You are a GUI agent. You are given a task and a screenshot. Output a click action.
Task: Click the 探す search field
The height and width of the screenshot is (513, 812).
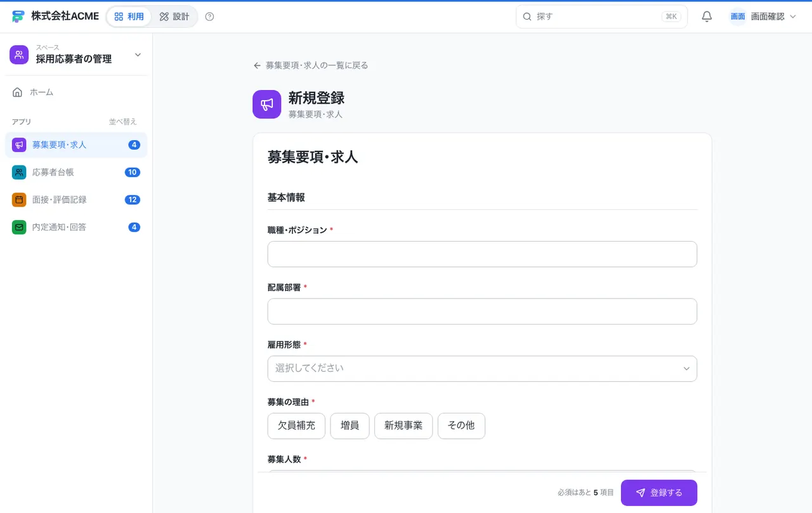tap(601, 16)
